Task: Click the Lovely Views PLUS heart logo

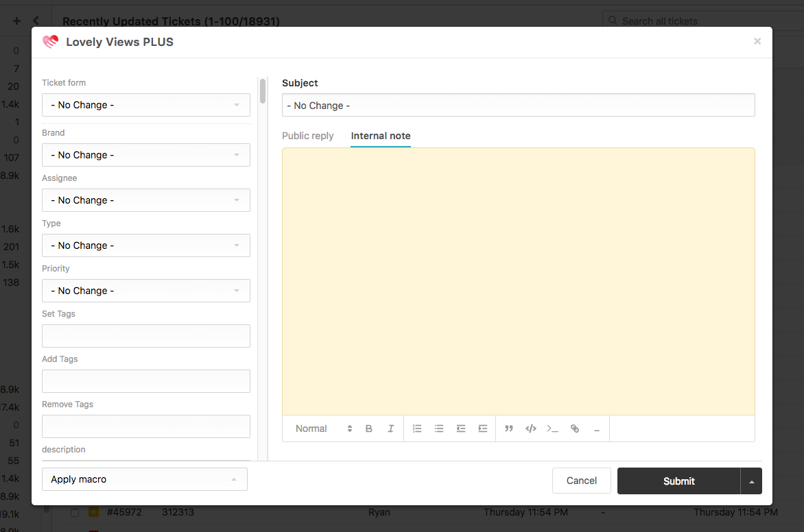Action: 50,42
